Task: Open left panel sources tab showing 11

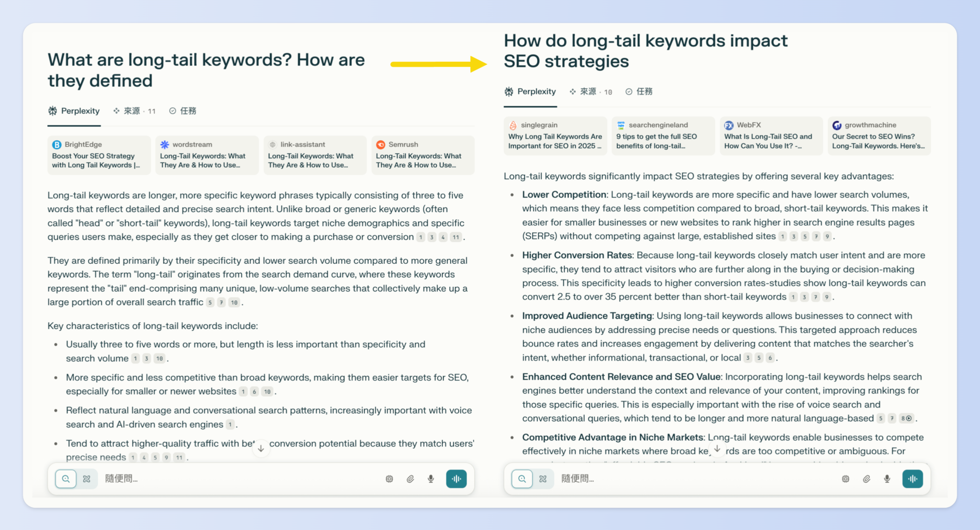Action: pos(134,111)
